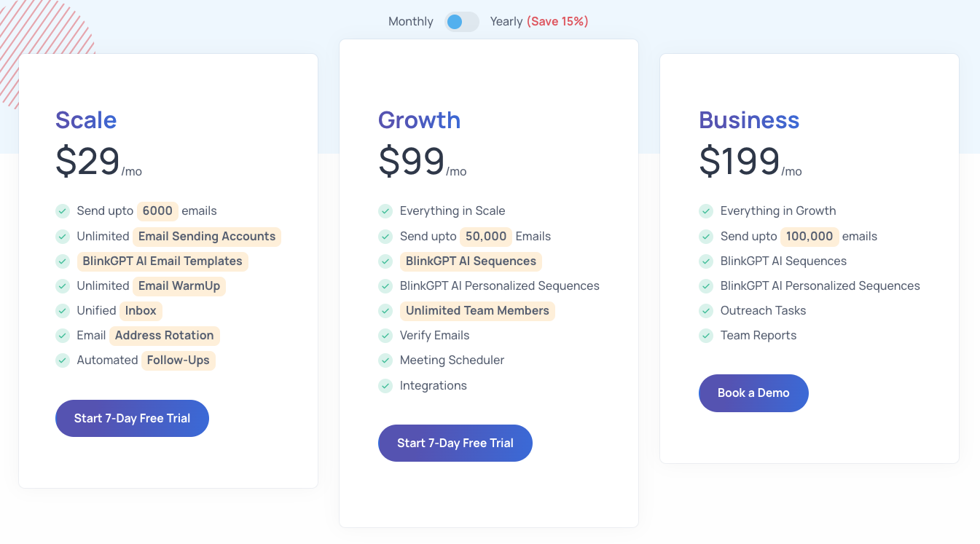Screen dimensions: 980x544
Task: Select the Growth plan heading
Action: click(x=419, y=120)
